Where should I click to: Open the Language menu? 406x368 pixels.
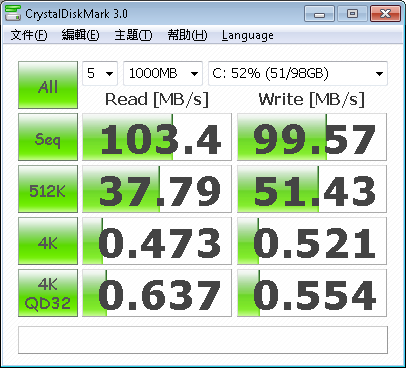click(x=248, y=35)
